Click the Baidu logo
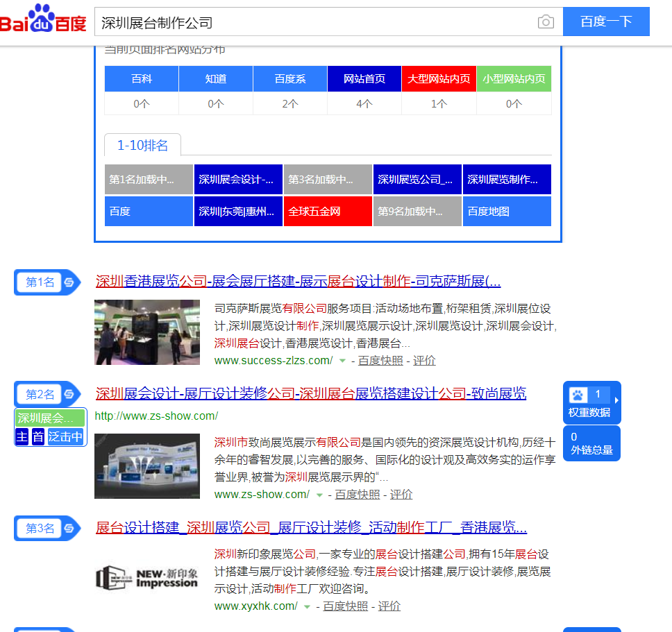The image size is (672, 632). coord(43,19)
